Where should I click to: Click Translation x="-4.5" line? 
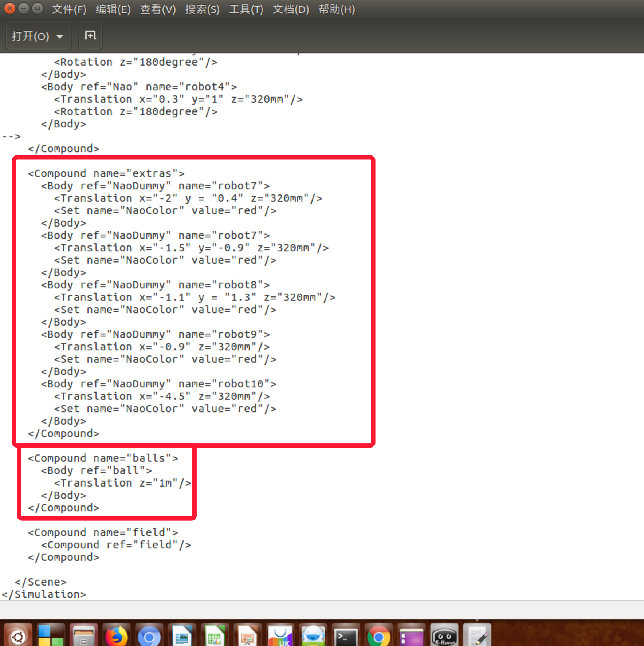click(162, 396)
